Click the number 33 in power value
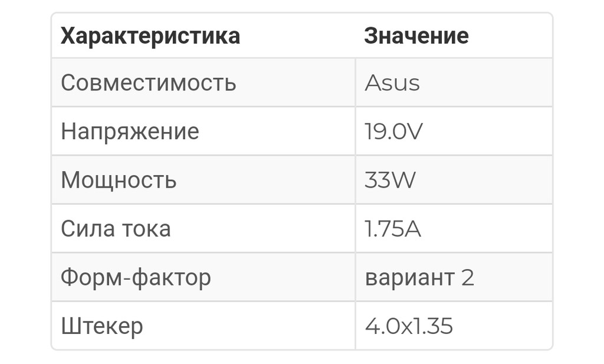Viewport: 604px width, 364px height. pos(376,179)
